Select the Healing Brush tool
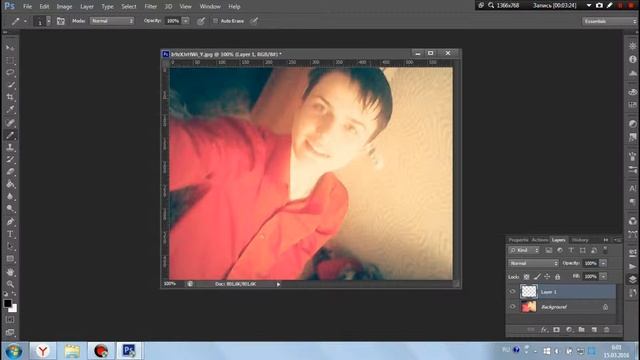 (x=10, y=122)
